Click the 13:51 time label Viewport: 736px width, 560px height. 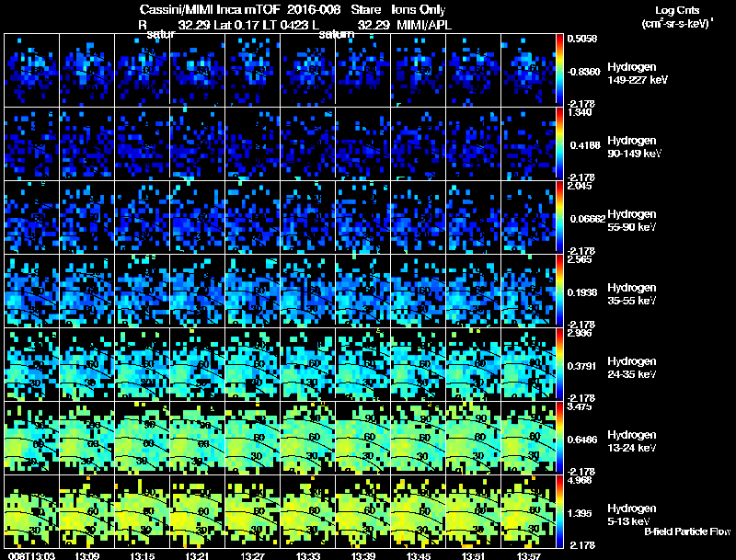(474, 555)
